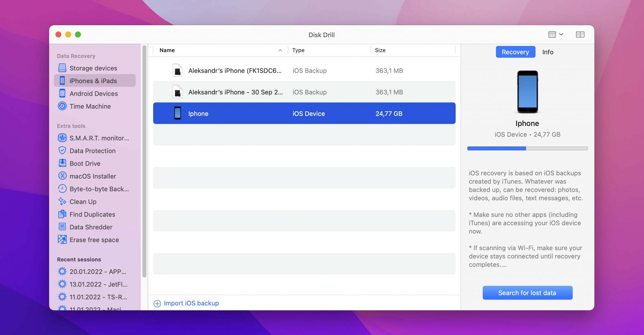The image size is (644, 335).
Task: Select the 13.01.2022 - JetFl... recent session
Action: 98,284
